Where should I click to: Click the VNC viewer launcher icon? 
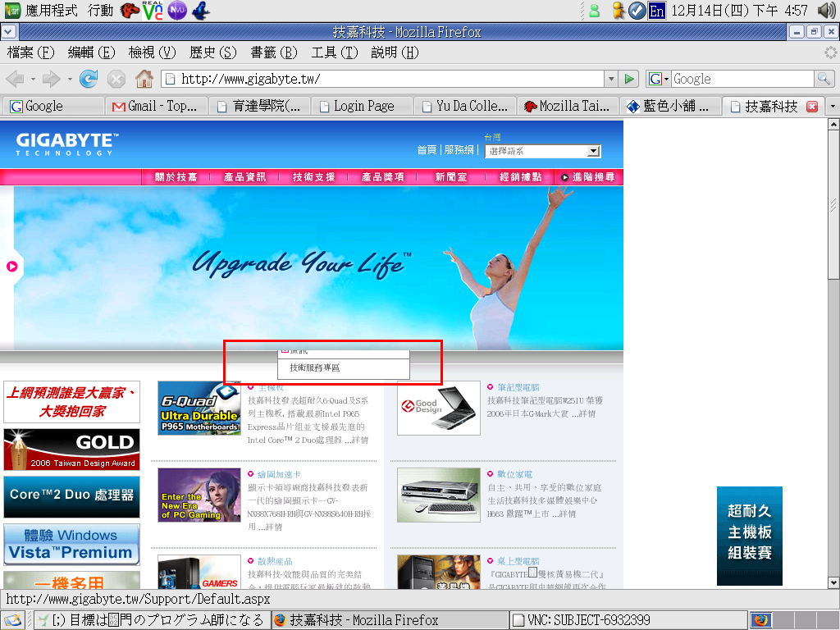click(x=152, y=11)
